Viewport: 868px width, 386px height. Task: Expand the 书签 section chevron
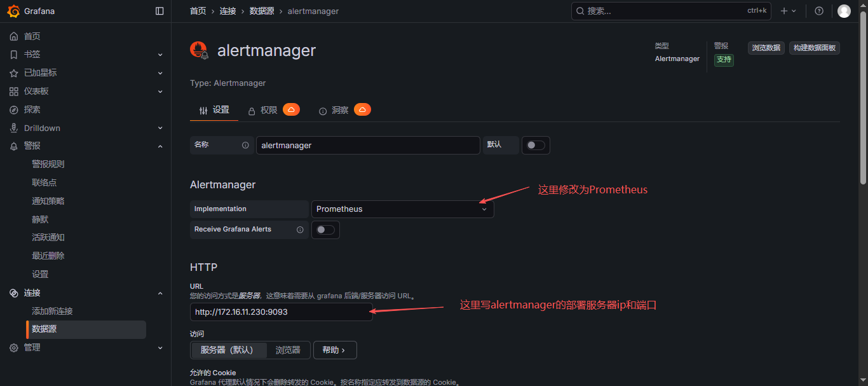[x=160, y=55]
